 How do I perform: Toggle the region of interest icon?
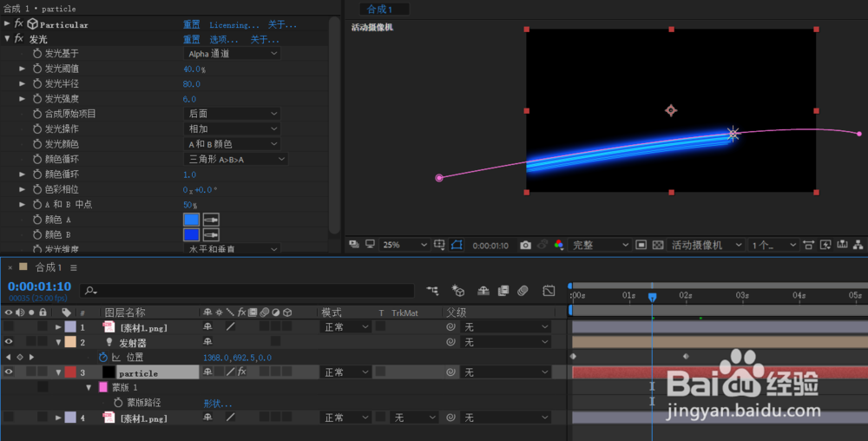click(641, 245)
